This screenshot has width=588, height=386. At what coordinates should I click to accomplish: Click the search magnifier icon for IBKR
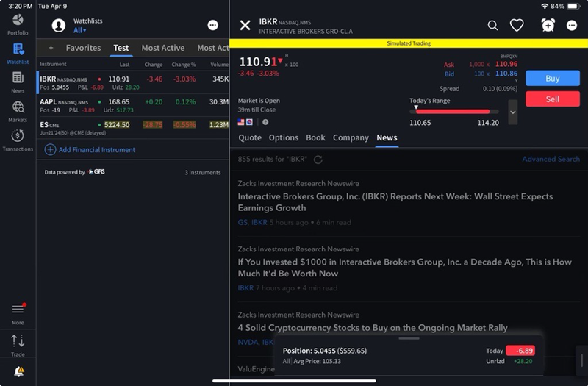tap(492, 26)
